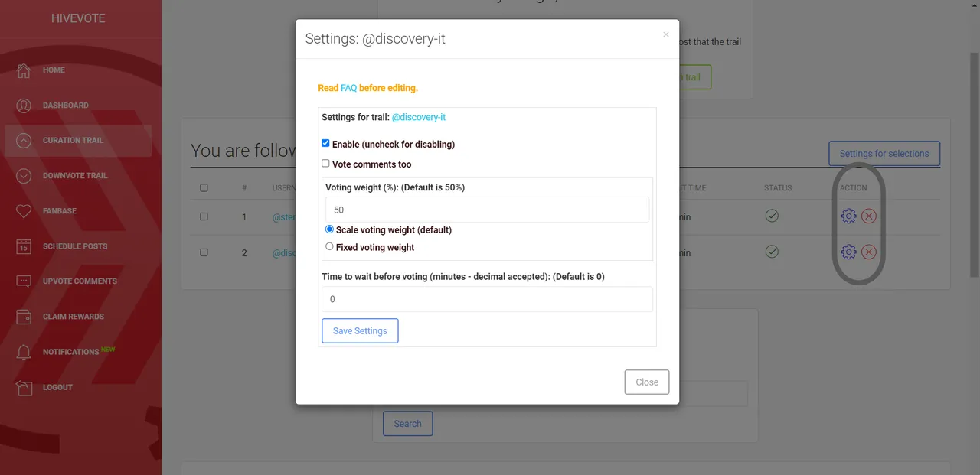This screenshot has width=980, height=475.
Task: Click the Downvote Trail down-chevron icon
Action: [x=24, y=176]
